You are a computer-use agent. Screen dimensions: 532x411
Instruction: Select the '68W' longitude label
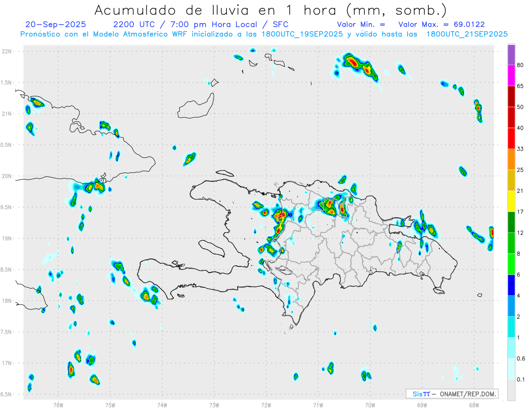(x=474, y=405)
